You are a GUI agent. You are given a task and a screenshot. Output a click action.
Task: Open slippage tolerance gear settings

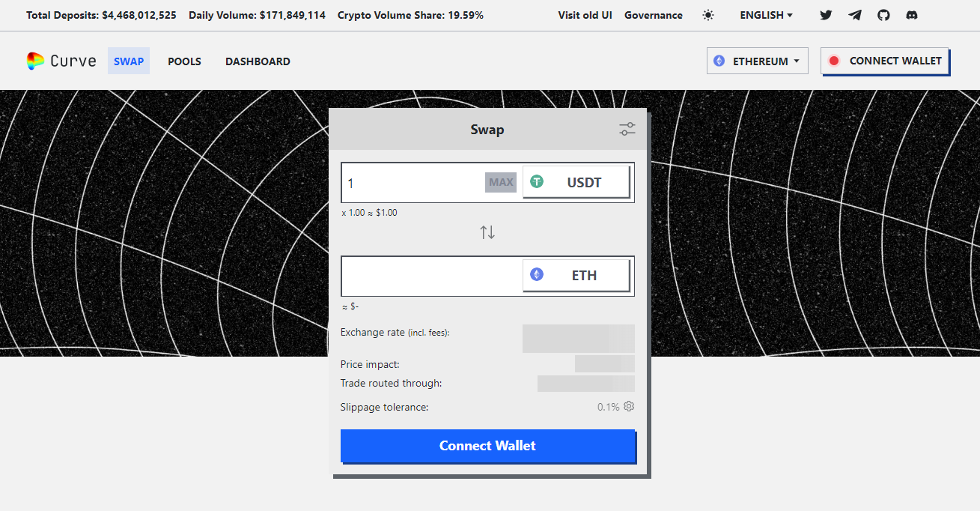[x=629, y=406]
